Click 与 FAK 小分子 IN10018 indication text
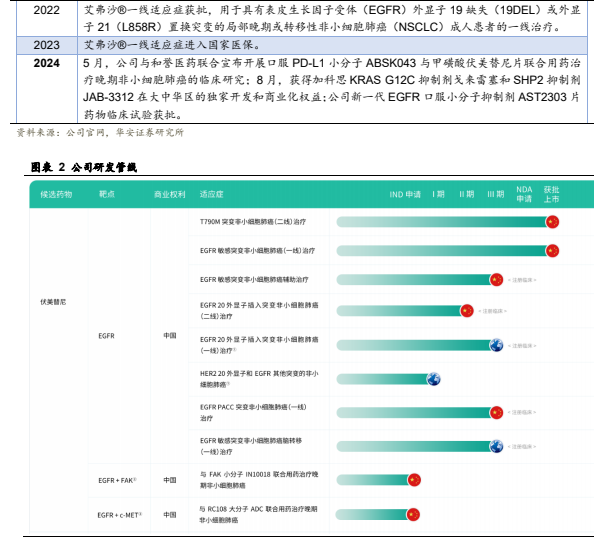Screen dimensions: 605x546 click(x=259, y=480)
